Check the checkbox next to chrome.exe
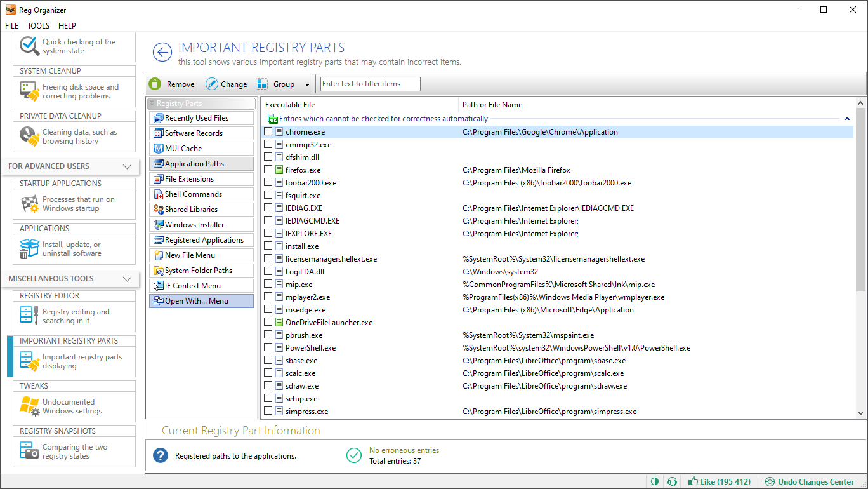This screenshot has width=868, height=489. tap(268, 131)
